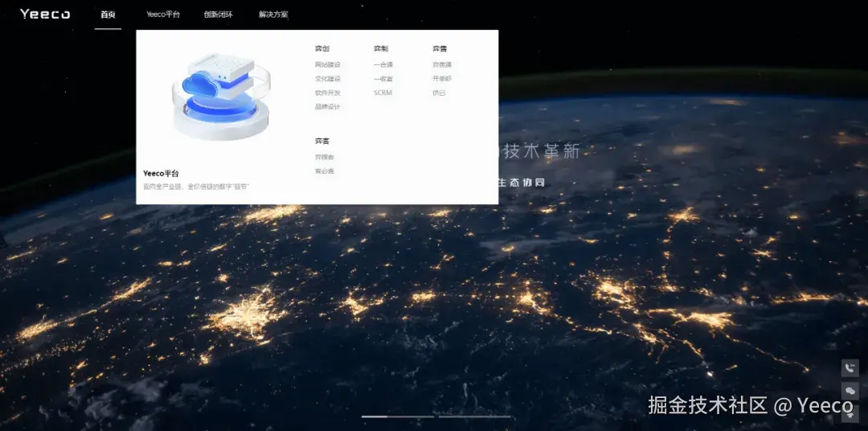
Task: Click the 网站建设 link in dropdown
Action: 328,65
